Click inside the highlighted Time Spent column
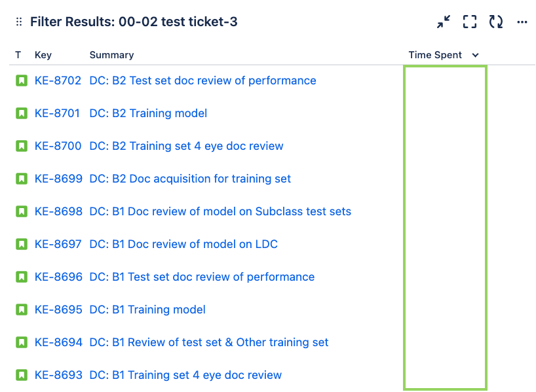Viewport: 536px width, 392px height. [x=445, y=229]
